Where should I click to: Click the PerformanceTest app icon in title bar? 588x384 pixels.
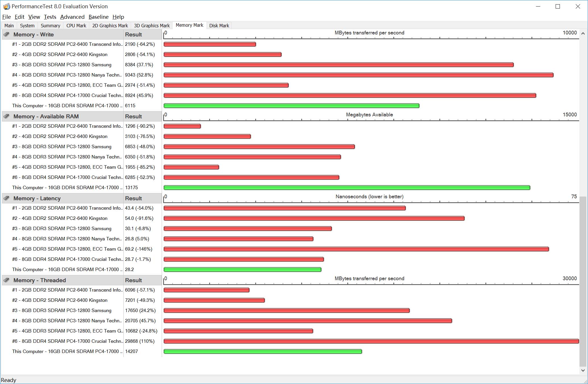click(x=6, y=6)
